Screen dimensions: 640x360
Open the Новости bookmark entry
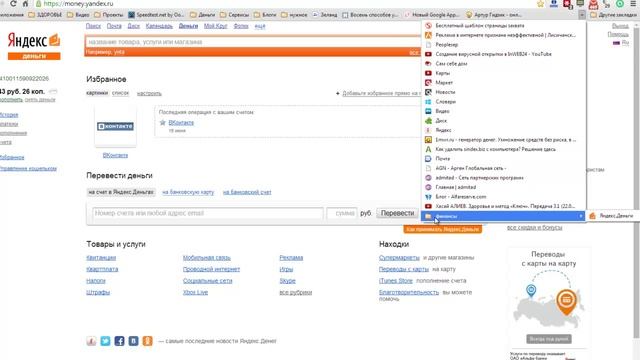point(504,92)
